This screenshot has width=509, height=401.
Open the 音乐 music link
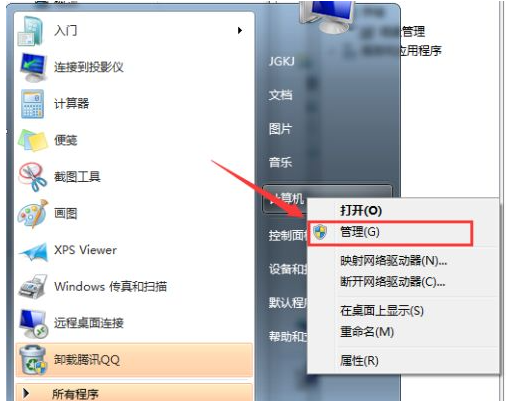tap(280, 163)
